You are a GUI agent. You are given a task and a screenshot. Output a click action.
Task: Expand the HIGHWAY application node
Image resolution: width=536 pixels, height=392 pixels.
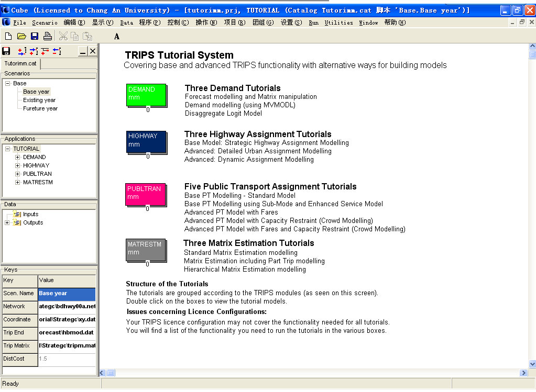pyautogui.click(x=17, y=165)
